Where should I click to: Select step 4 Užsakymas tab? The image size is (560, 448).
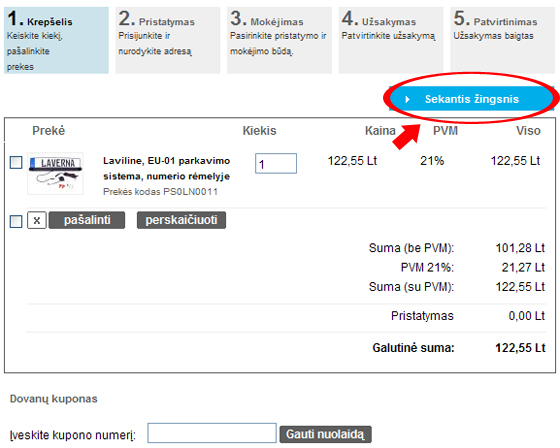tap(391, 40)
